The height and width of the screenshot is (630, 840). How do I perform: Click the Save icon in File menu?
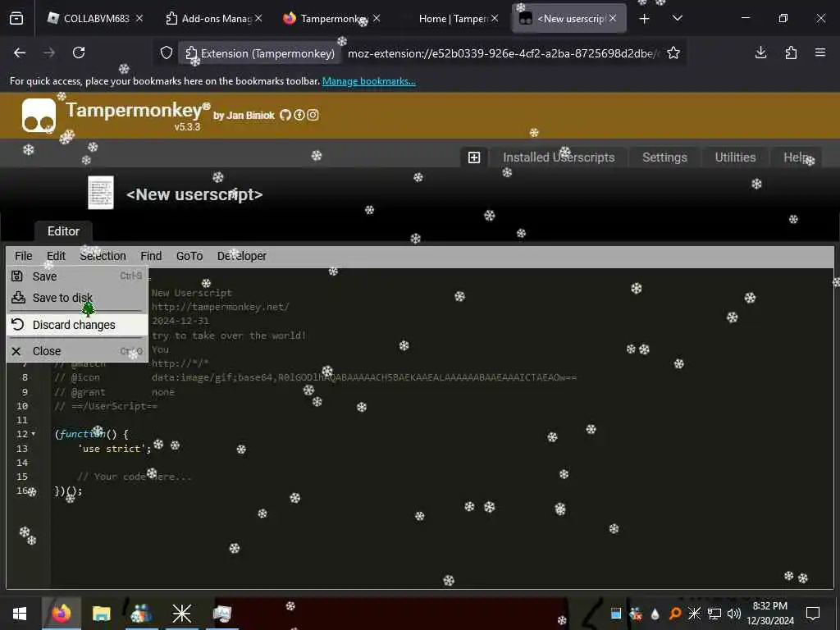[x=17, y=276]
